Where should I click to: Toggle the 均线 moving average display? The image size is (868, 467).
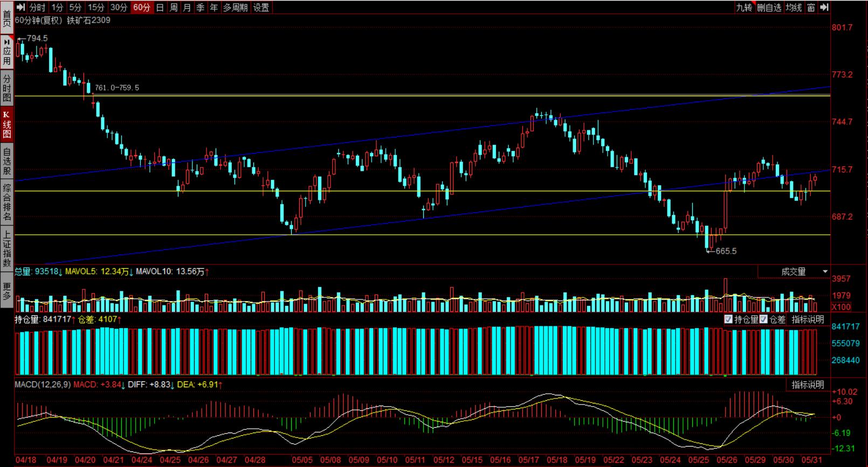(x=794, y=8)
